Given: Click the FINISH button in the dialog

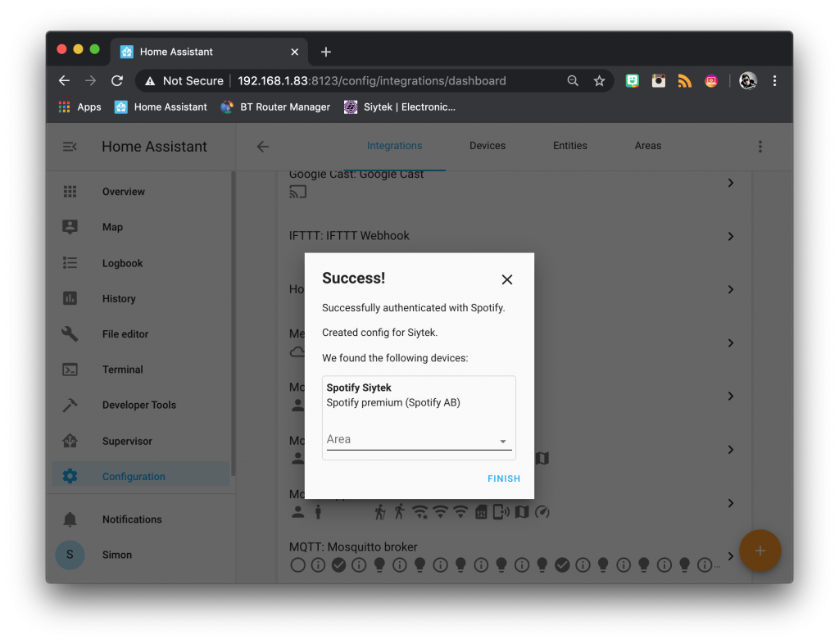Looking at the screenshot, I should pyautogui.click(x=504, y=478).
